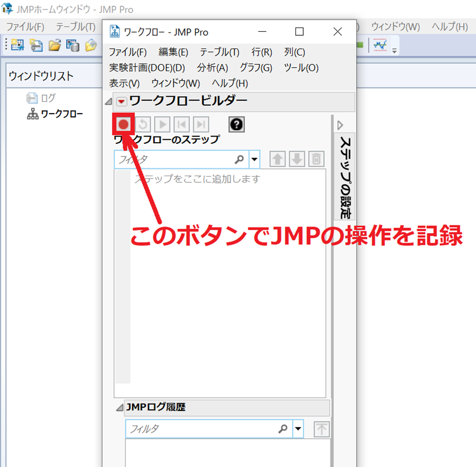Open ファイル(F) menu in JMP home window
Image resolution: width=476 pixels, height=467 pixels.
(x=26, y=27)
